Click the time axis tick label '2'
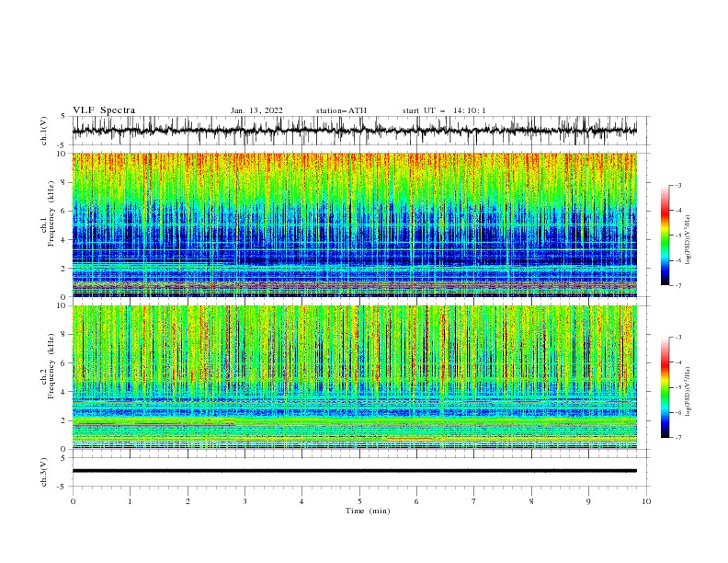 click(x=188, y=501)
